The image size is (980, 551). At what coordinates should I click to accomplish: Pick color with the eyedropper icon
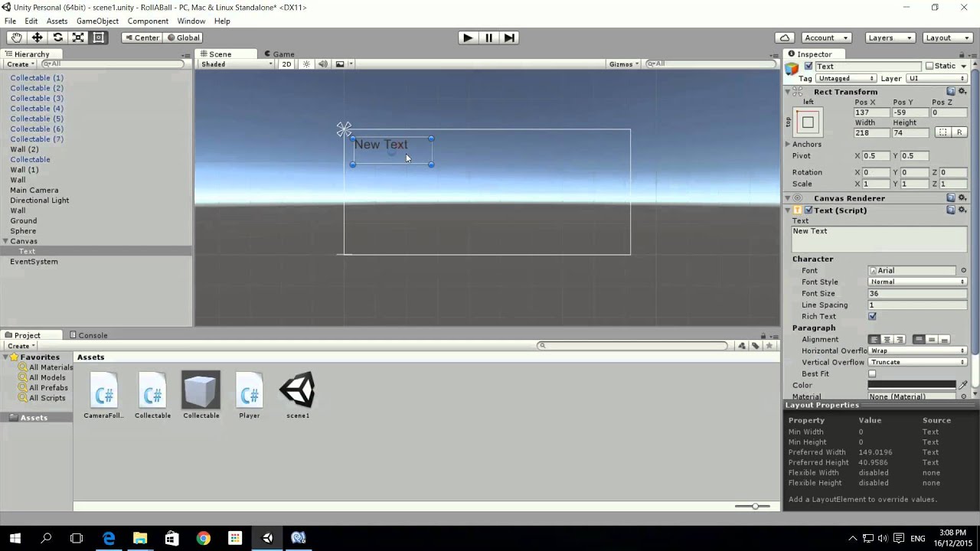963,385
